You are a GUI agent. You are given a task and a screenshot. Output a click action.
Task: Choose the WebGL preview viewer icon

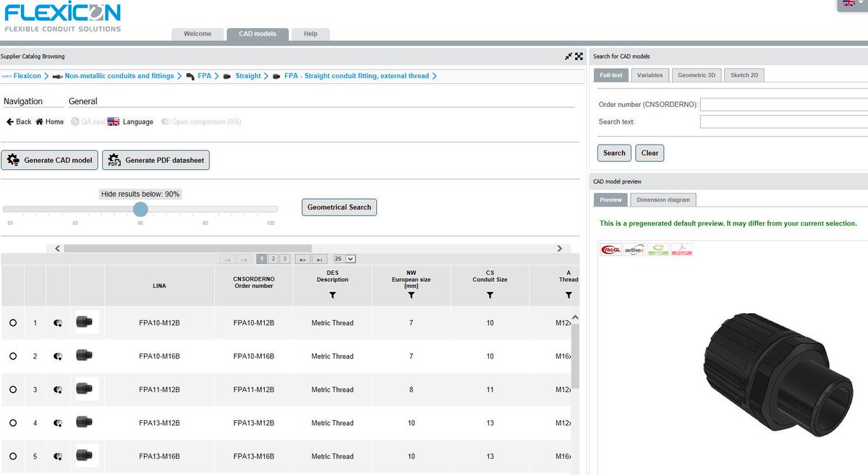click(x=610, y=249)
